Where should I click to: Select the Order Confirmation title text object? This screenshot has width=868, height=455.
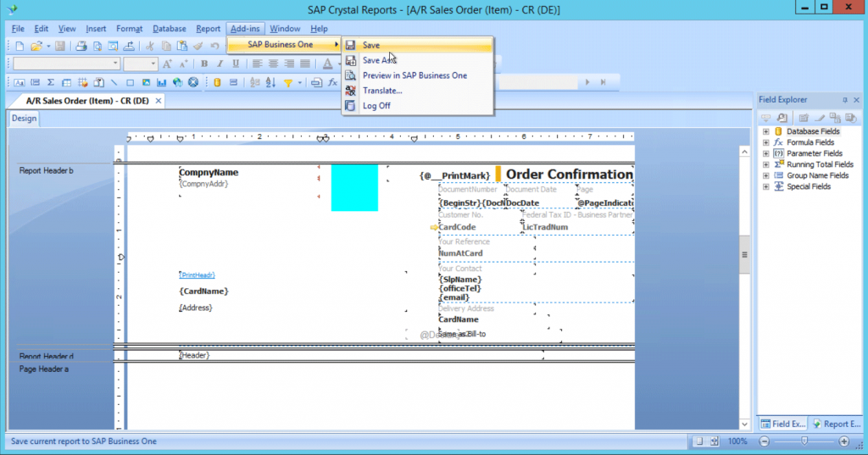pyautogui.click(x=569, y=175)
